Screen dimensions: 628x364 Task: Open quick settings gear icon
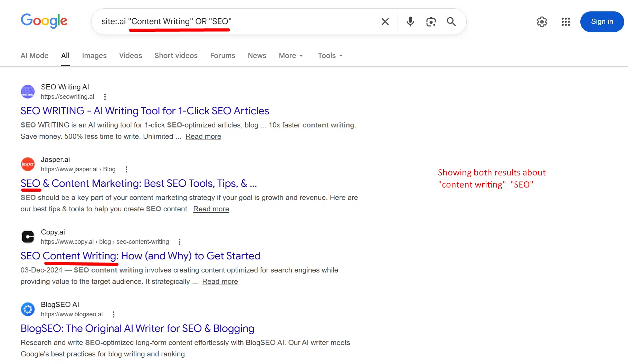click(542, 22)
